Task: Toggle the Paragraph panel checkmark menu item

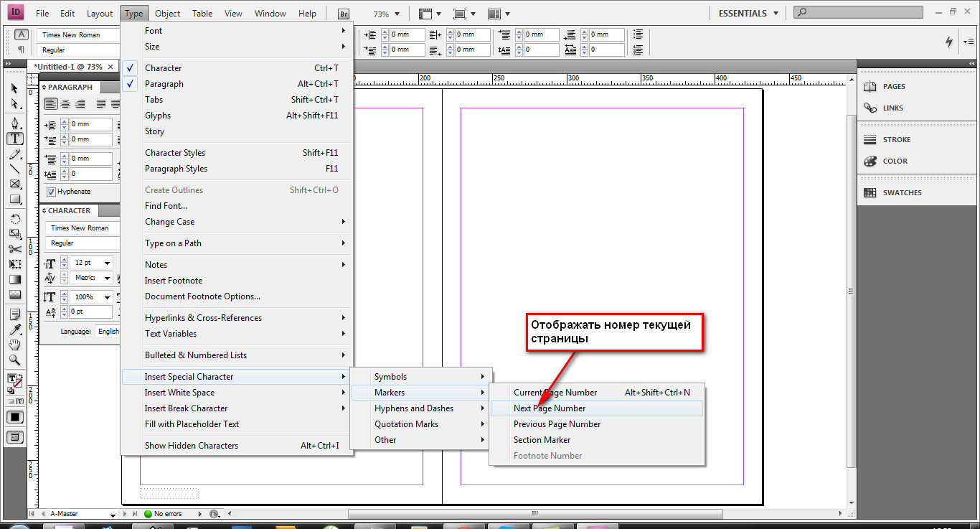Action: pyautogui.click(x=164, y=84)
